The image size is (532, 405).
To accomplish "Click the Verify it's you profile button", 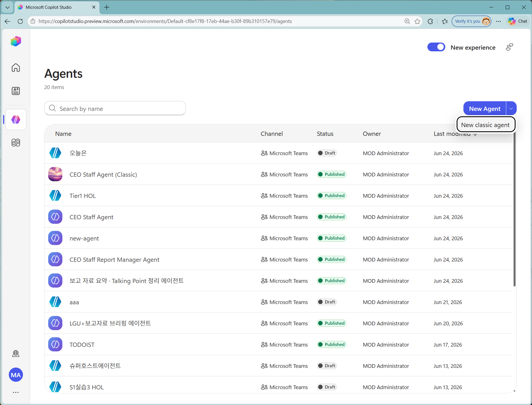I will 471,21.
